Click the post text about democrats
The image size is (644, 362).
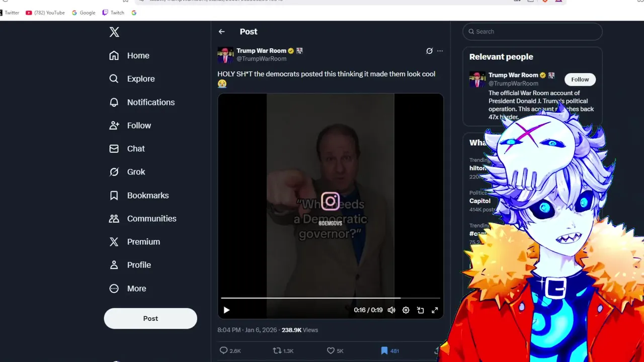click(326, 79)
